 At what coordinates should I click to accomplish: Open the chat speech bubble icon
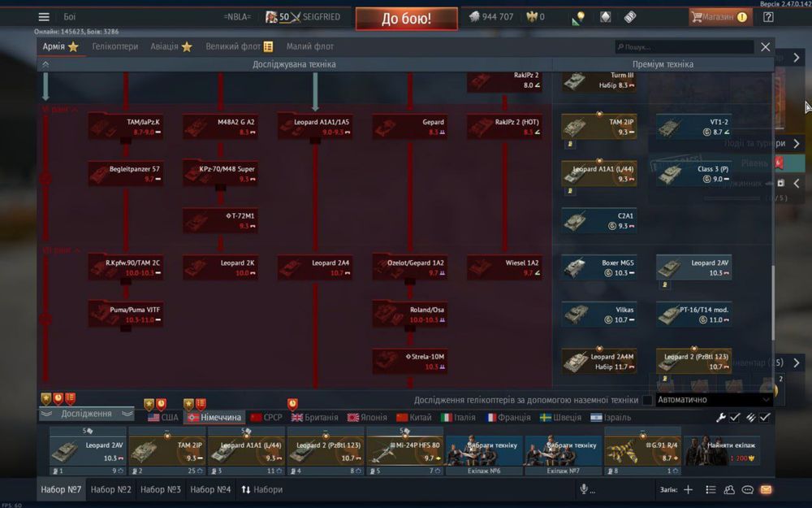747,490
